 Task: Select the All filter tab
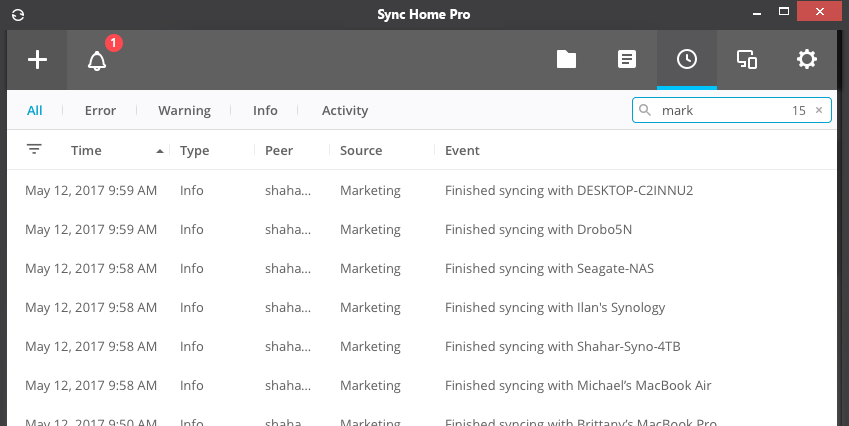[x=35, y=111]
